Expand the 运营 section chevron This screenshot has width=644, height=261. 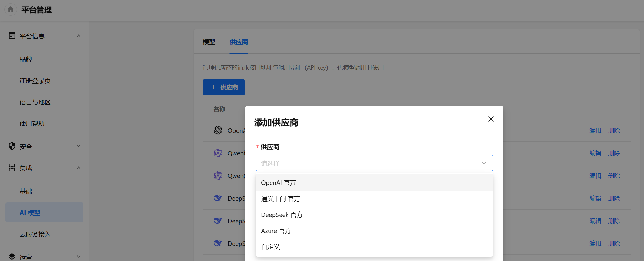point(78,257)
